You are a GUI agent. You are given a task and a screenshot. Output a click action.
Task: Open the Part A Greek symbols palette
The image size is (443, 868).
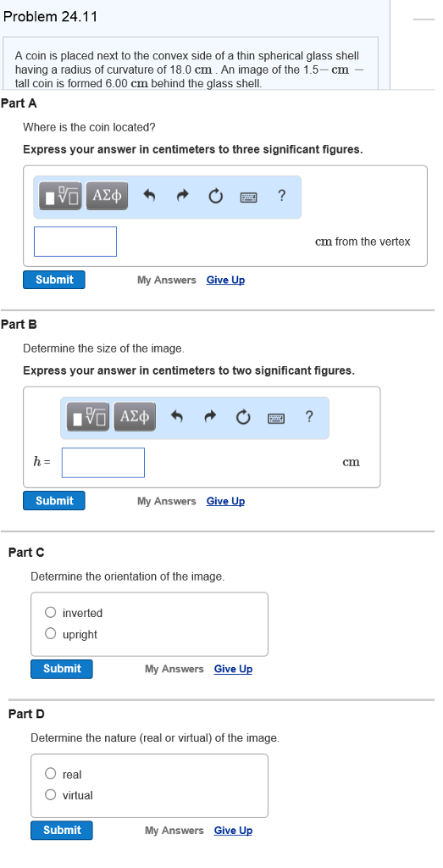[108, 196]
